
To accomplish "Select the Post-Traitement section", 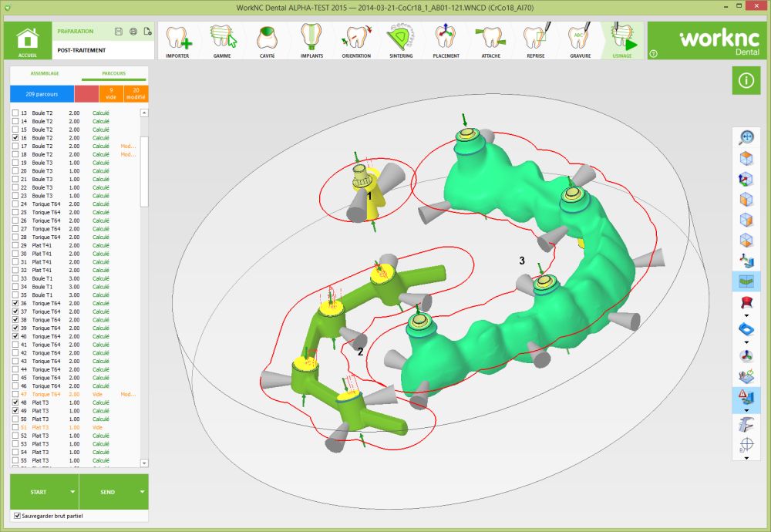I will [x=81, y=50].
